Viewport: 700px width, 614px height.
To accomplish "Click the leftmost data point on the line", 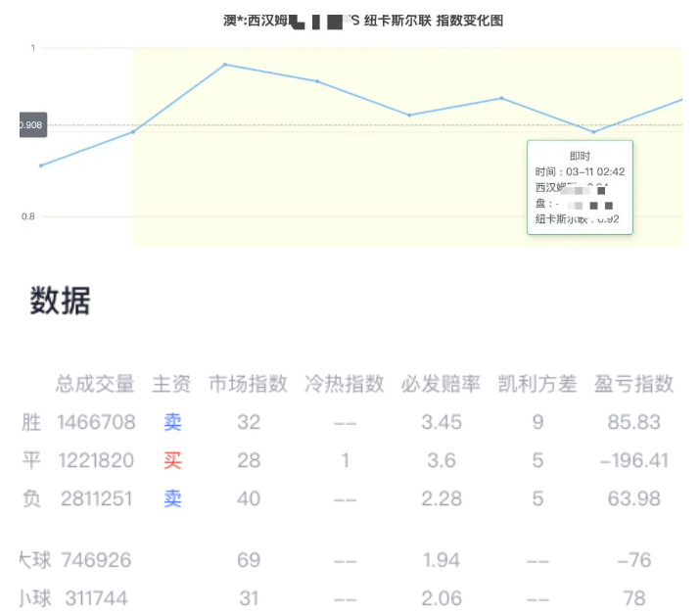I will tap(40, 165).
